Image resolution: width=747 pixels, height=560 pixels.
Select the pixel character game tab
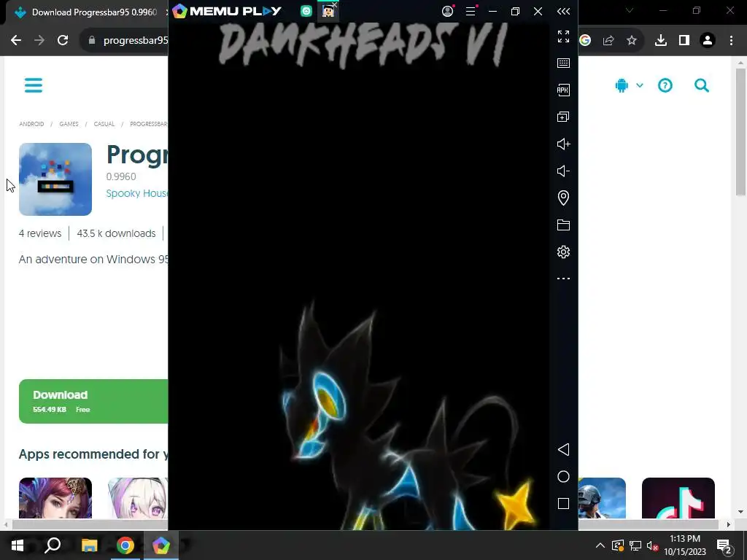pyautogui.click(x=328, y=11)
